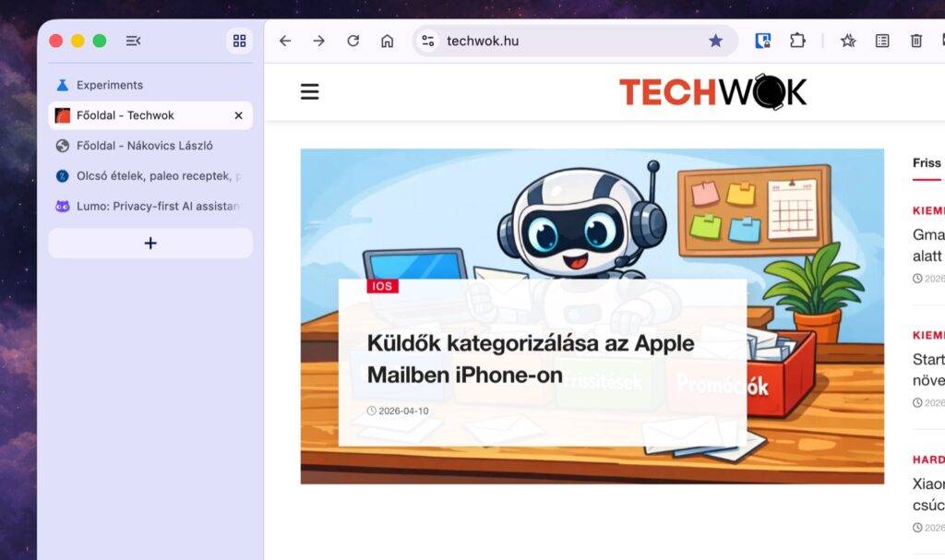Add a new tab with plus button

point(150,243)
